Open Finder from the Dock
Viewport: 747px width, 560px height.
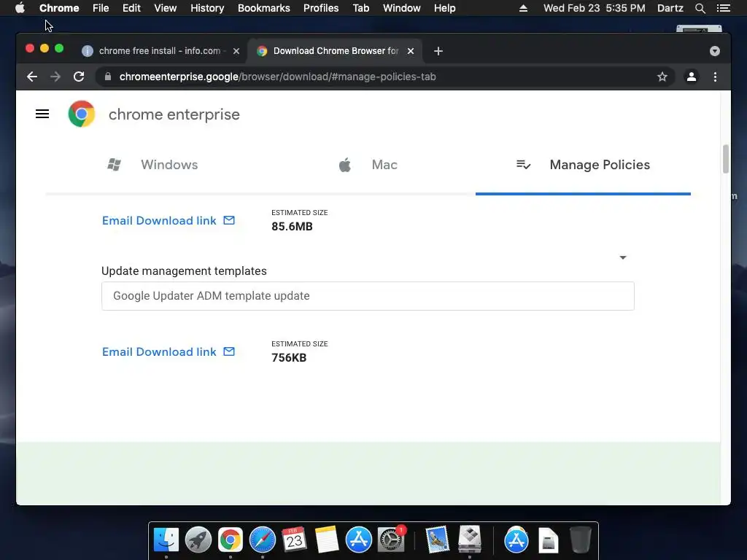[x=166, y=540]
